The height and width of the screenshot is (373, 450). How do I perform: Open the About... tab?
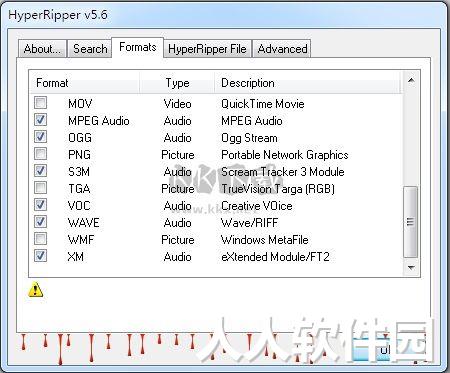click(42, 49)
